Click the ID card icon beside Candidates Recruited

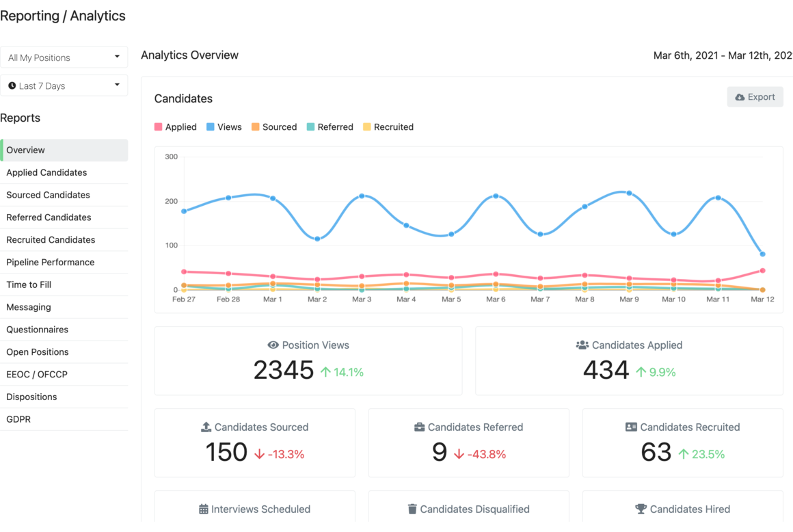631,427
